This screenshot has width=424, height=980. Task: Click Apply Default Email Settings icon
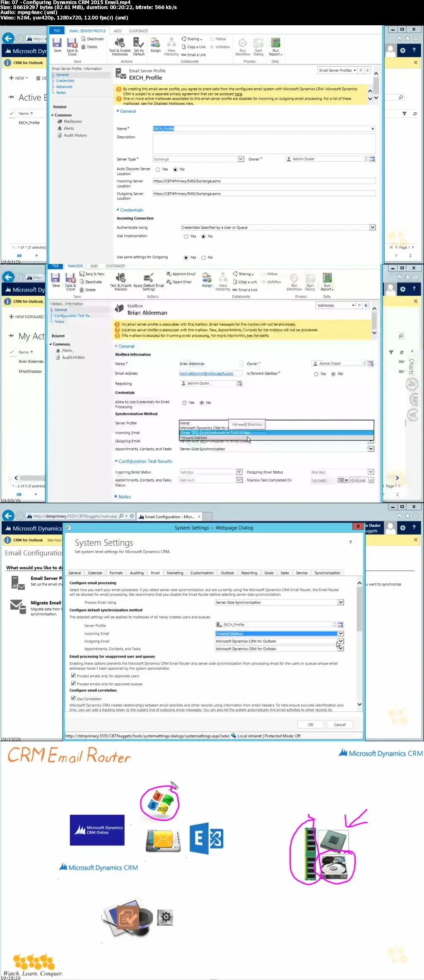click(x=149, y=282)
